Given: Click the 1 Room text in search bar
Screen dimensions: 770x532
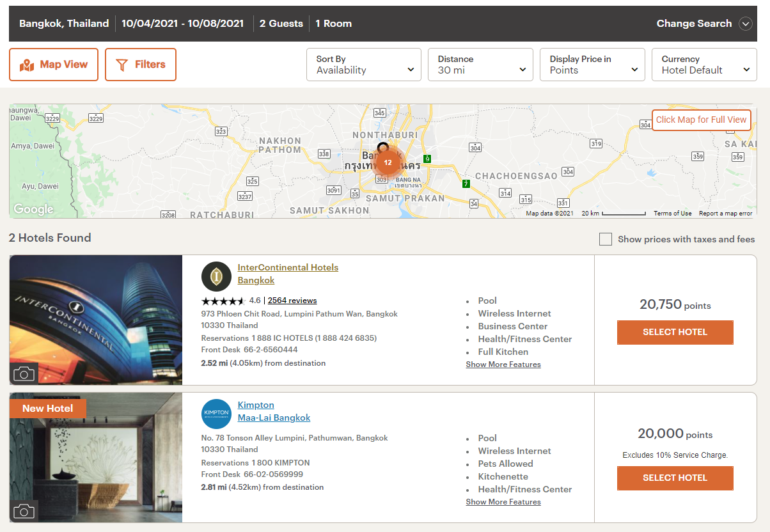Looking at the screenshot, I should 333,24.
